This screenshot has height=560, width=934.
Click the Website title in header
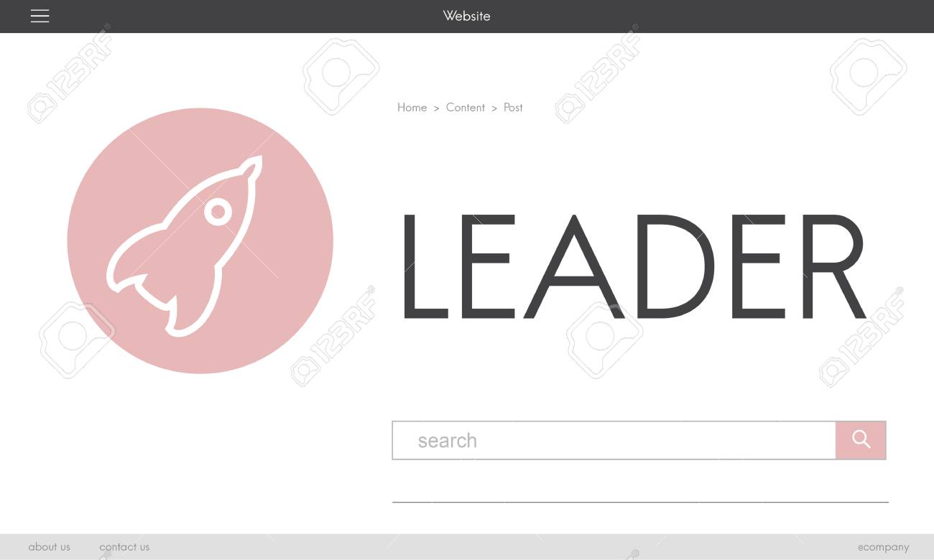point(467,16)
